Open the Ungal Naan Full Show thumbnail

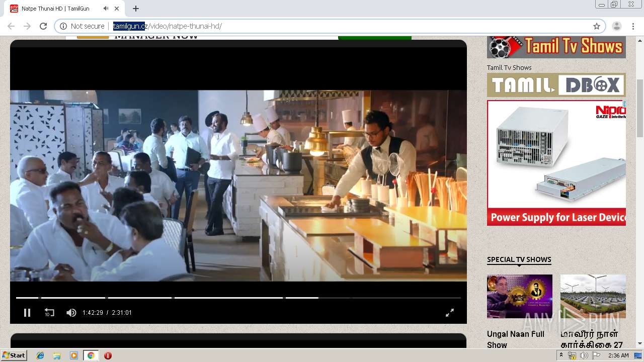tap(520, 296)
